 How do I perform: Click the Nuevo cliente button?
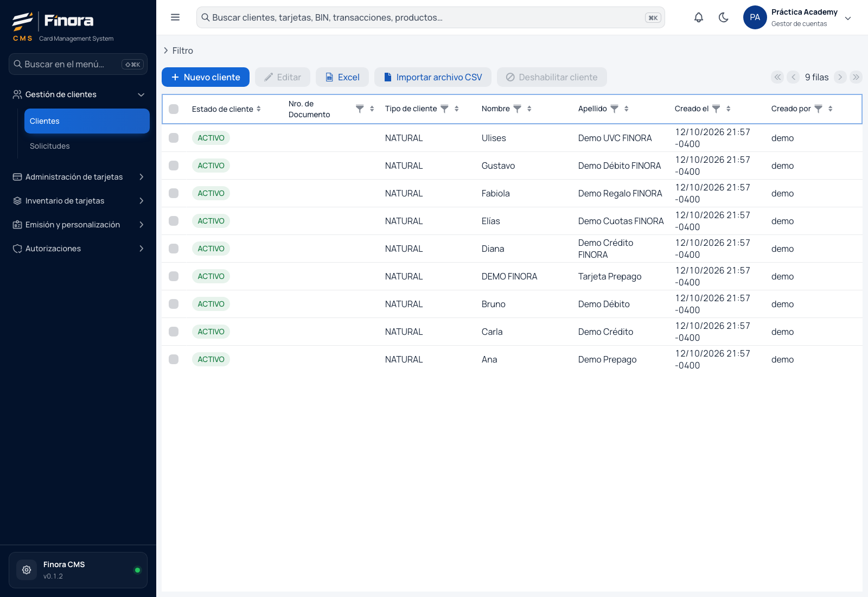pos(206,77)
